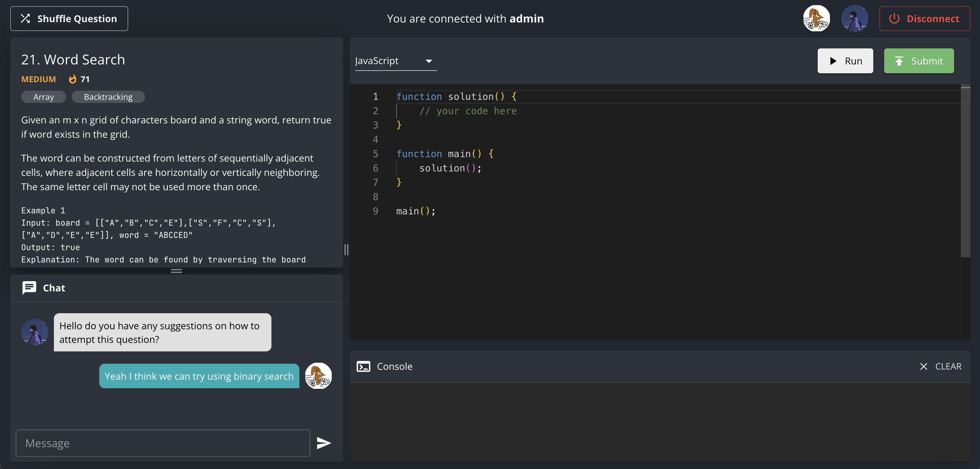Click the Shuffle Question button
Viewport: 980px width, 469px height.
(x=69, y=19)
